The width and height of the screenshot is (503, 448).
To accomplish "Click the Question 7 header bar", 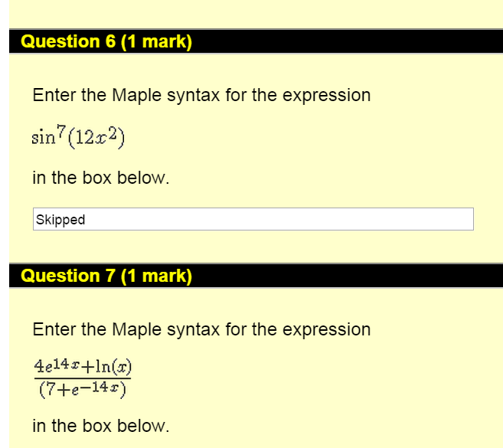I will (256, 276).
